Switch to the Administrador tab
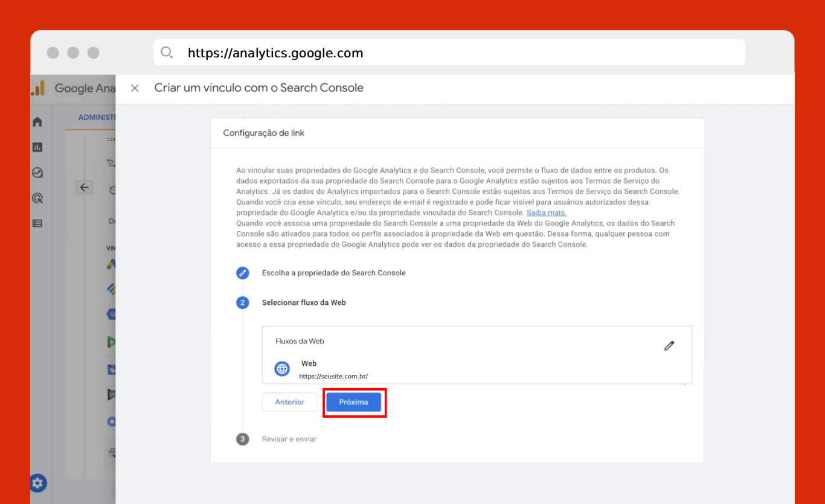 [97, 118]
